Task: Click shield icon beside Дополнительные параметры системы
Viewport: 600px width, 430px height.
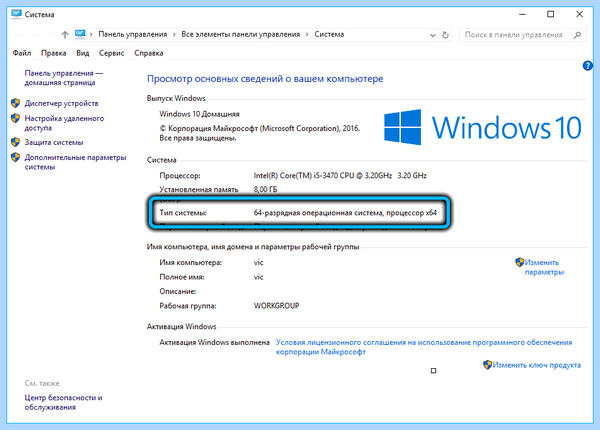Action: 15,157
